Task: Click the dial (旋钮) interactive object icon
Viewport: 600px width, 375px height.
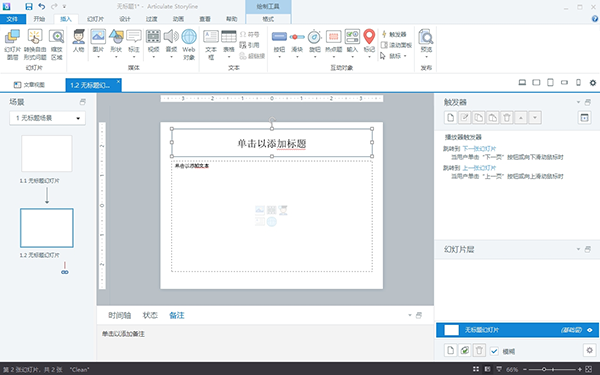Action: (315, 36)
